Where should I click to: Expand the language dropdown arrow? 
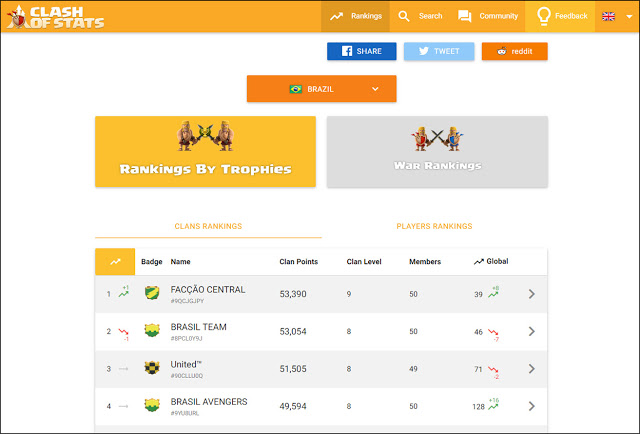(629, 17)
